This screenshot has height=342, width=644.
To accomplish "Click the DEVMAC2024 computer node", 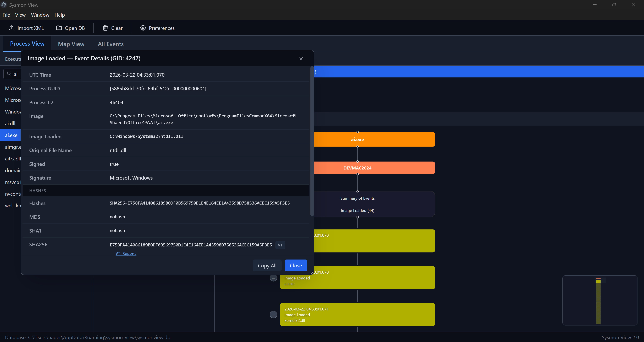I will 374,168.
